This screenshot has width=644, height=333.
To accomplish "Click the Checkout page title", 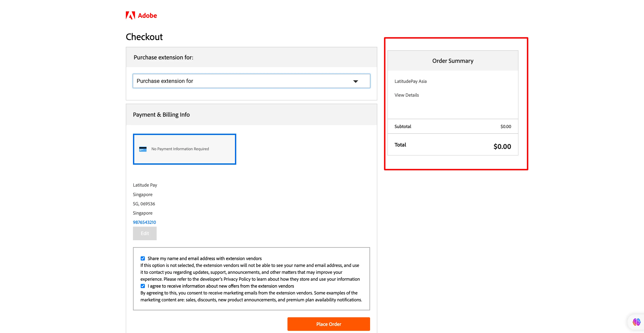I will point(144,37).
